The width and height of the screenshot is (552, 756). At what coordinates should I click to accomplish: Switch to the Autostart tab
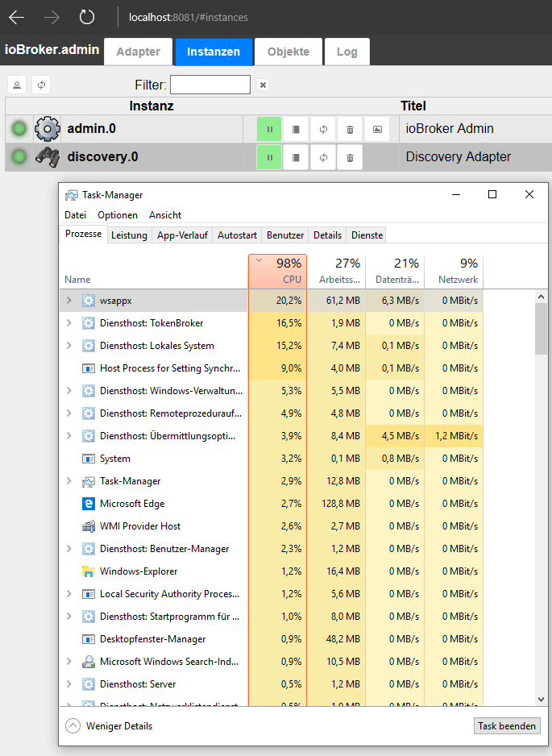[237, 235]
